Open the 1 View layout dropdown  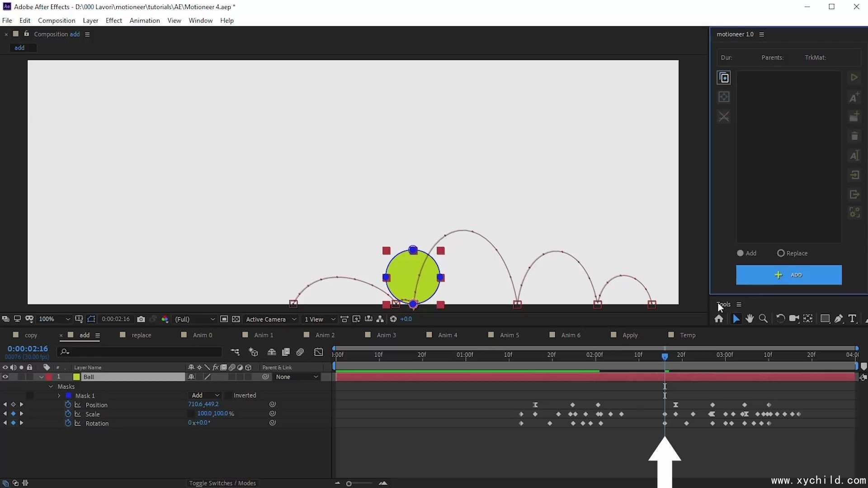320,319
